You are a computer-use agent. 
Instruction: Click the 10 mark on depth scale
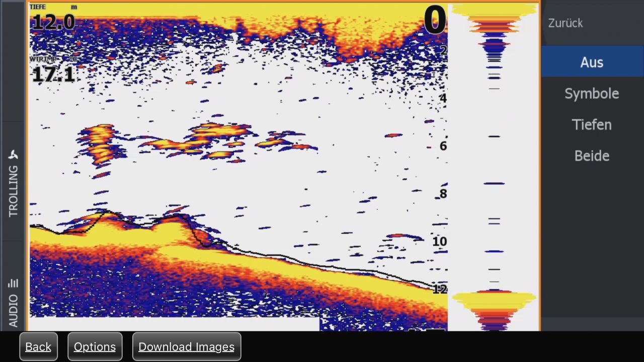point(439,242)
